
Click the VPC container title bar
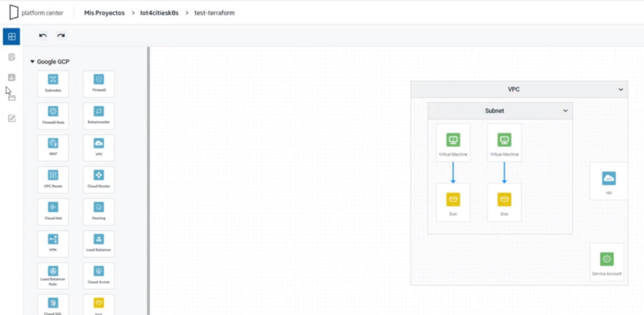(519, 89)
